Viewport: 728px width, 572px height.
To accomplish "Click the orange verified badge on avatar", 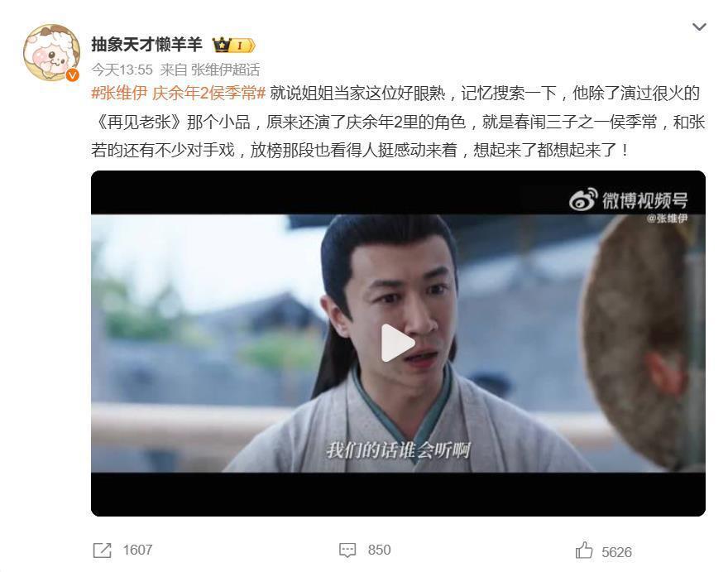I will point(72,75).
